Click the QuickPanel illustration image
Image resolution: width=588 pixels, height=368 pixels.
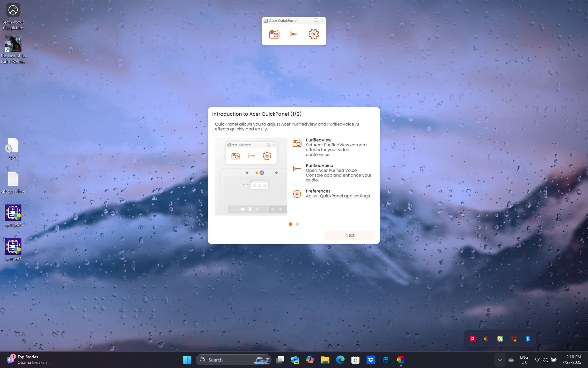click(251, 176)
